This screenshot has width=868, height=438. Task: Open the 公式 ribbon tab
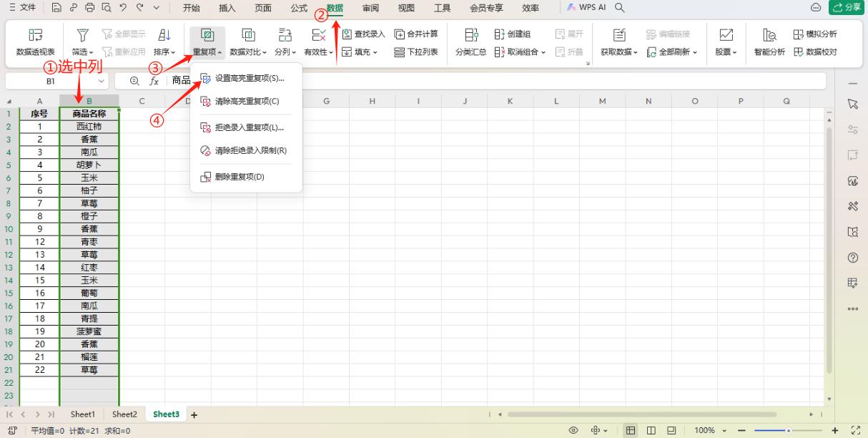click(x=299, y=8)
